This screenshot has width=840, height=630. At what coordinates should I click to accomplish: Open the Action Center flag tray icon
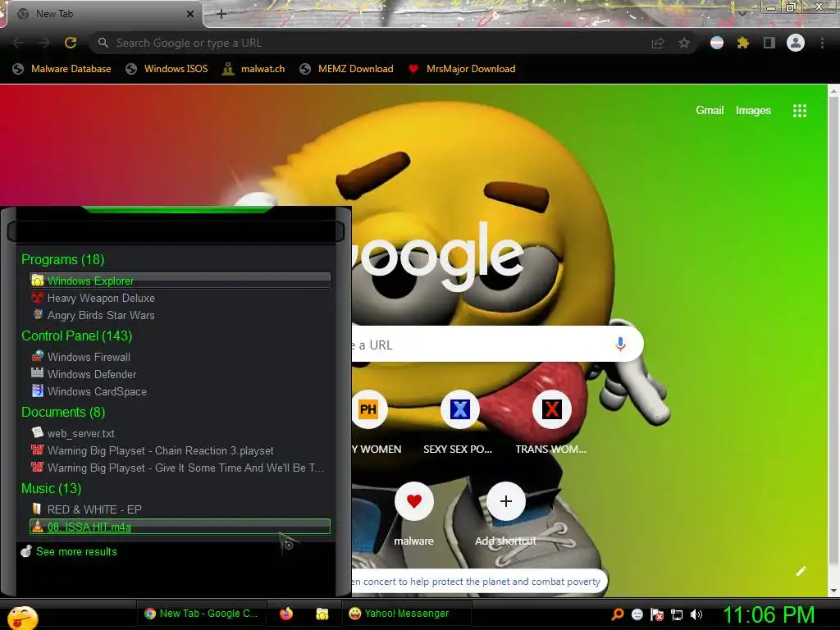(657, 614)
